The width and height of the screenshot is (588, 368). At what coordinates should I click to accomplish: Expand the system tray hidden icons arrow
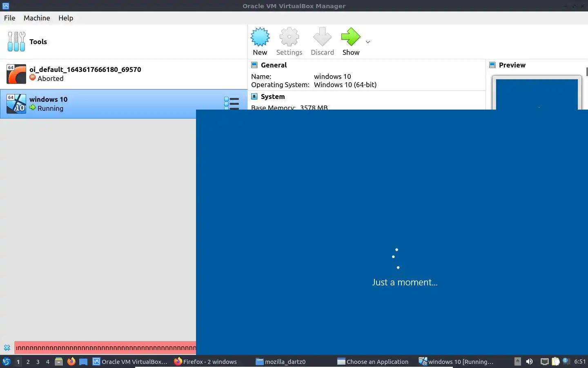(x=517, y=361)
